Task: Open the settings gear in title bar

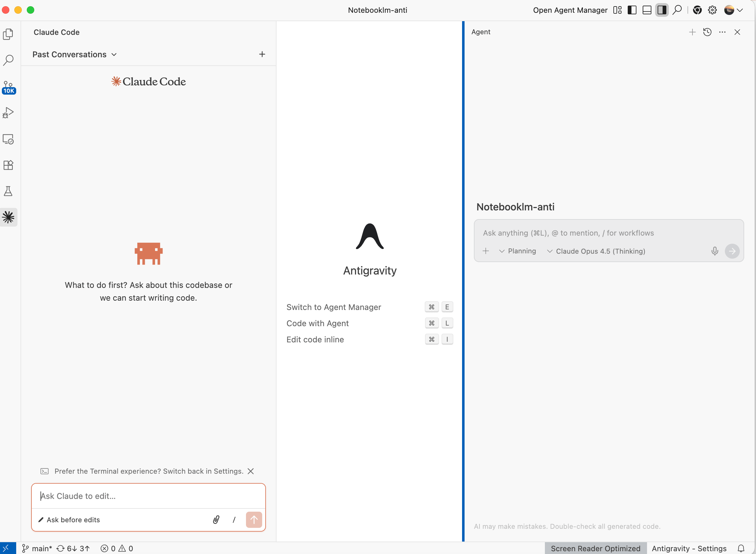Action: point(712,10)
